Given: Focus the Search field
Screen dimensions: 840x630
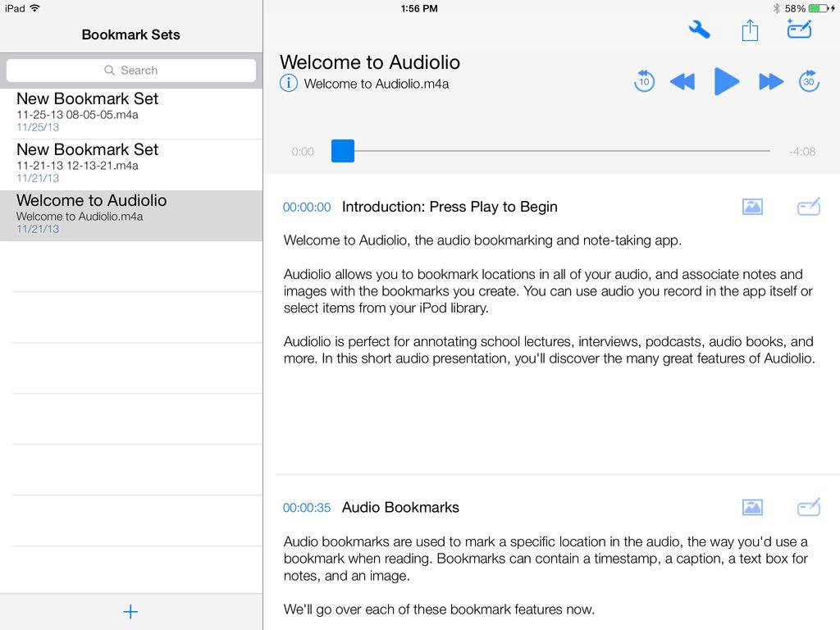Looking at the screenshot, I should coord(131,71).
